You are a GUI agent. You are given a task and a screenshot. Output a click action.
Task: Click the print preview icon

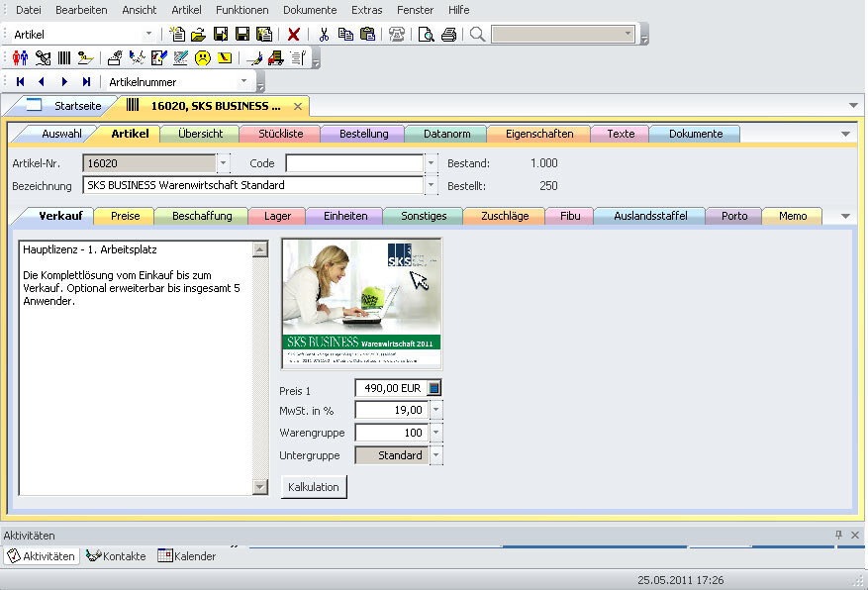[427, 35]
